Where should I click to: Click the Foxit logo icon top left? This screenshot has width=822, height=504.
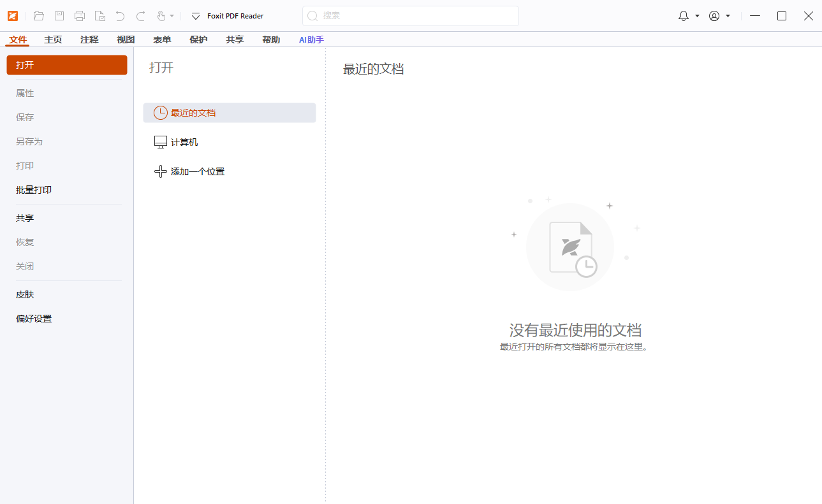tap(13, 15)
